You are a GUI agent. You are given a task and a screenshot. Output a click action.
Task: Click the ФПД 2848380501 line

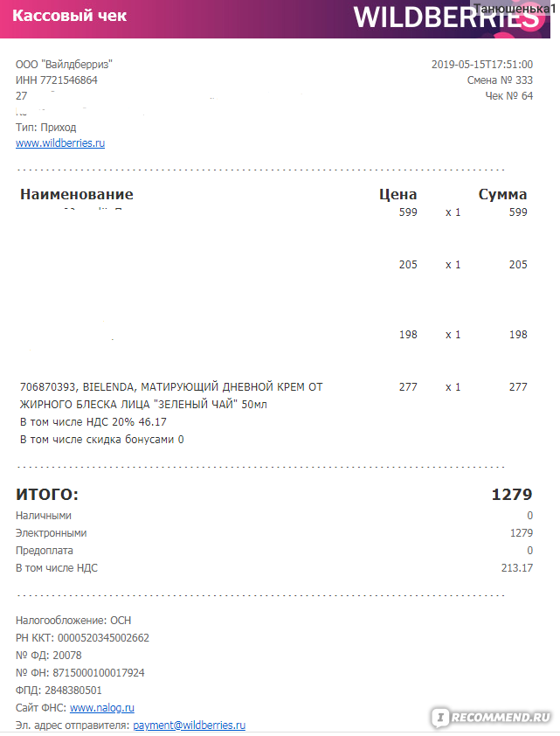[x=59, y=690]
